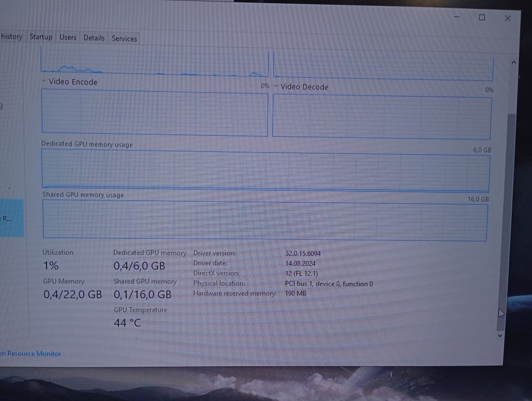The width and height of the screenshot is (532, 401).
Task: Click the 16,0 GB graph scale label
Action: pos(478,199)
